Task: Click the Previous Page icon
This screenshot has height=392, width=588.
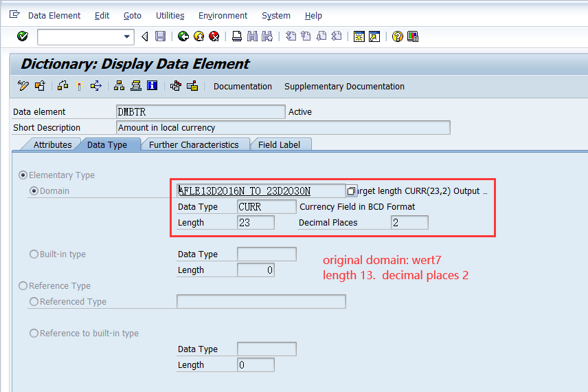Action: (306, 36)
